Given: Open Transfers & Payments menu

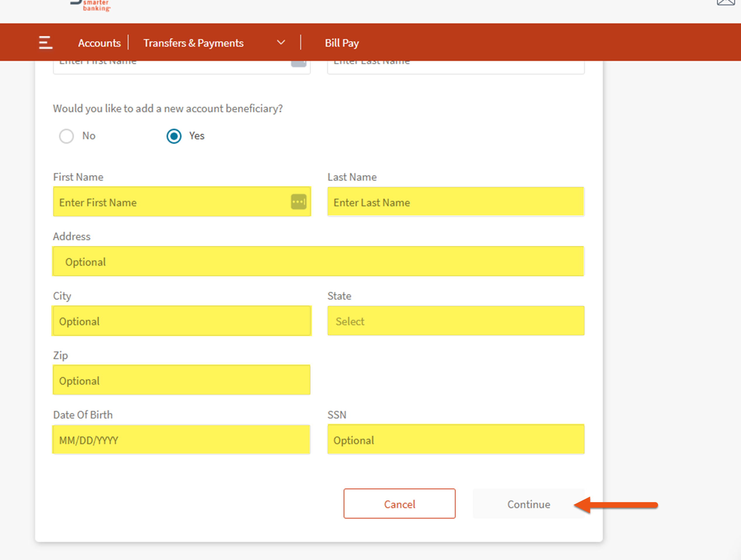Looking at the screenshot, I should [193, 43].
